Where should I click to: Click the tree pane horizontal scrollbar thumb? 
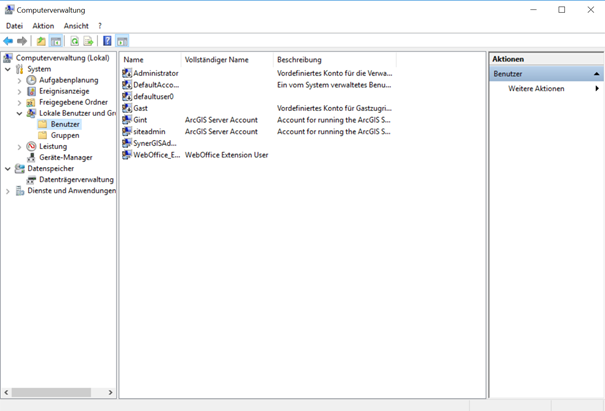coord(51,392)
